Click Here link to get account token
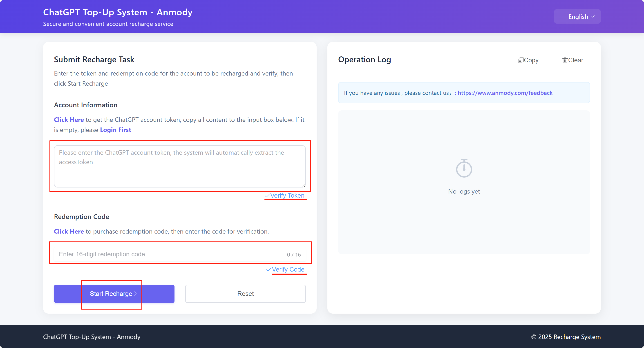Screen dimensions: 644x348 pos(69,120)
